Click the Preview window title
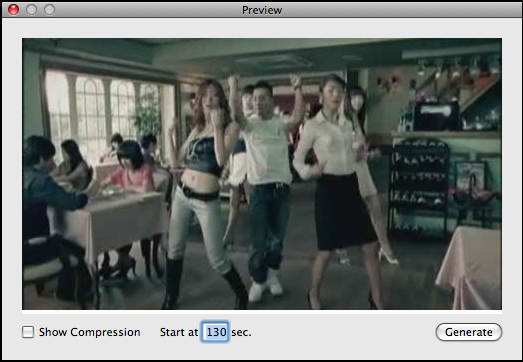 (x=262, y=10)
